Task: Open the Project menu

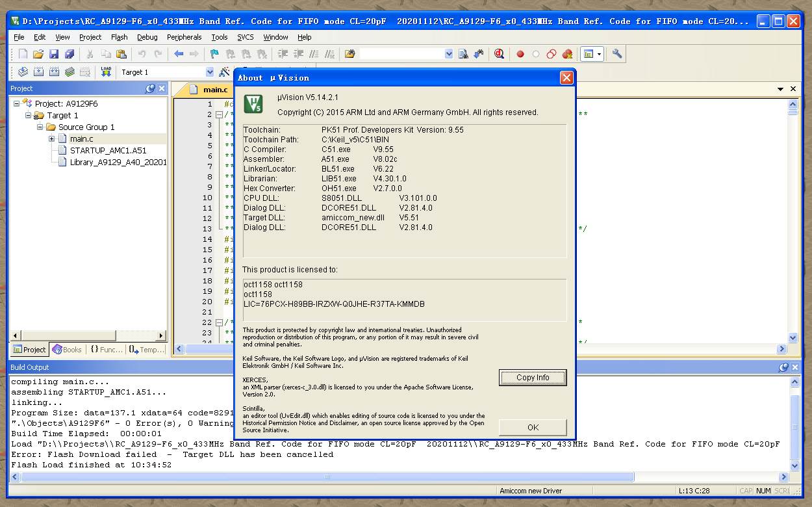Action: [x=90, y=37]
